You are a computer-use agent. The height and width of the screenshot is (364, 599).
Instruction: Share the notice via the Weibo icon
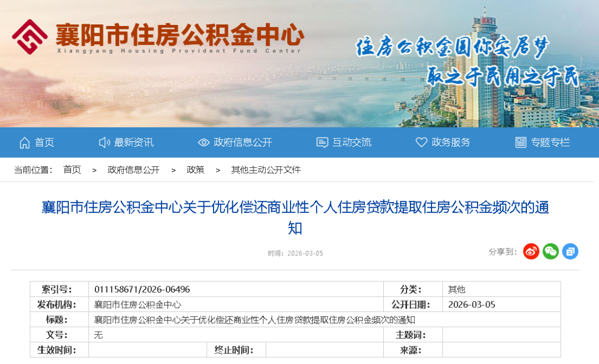click(x=531, y=251)
